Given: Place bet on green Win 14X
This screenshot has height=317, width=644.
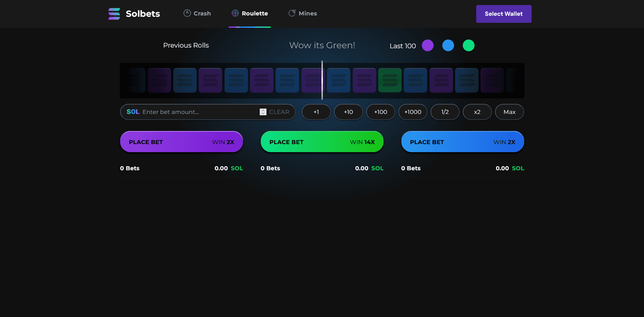Looking at the screenshot, I should (x=322, y=142).
